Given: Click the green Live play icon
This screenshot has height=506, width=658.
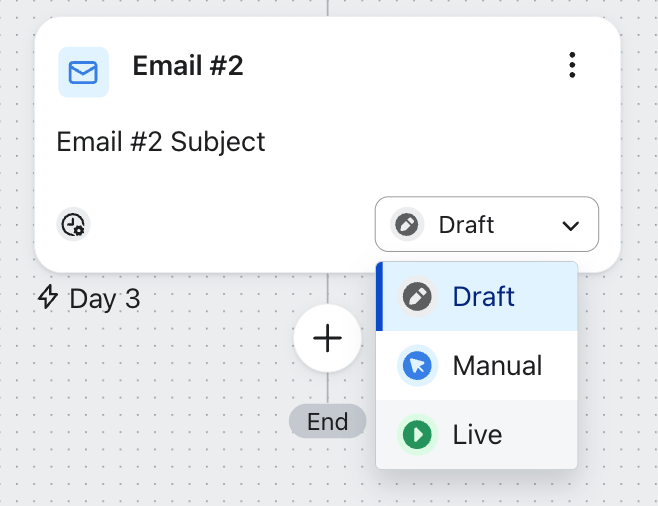Looking at the screenshot, I should tap(417, 435).
